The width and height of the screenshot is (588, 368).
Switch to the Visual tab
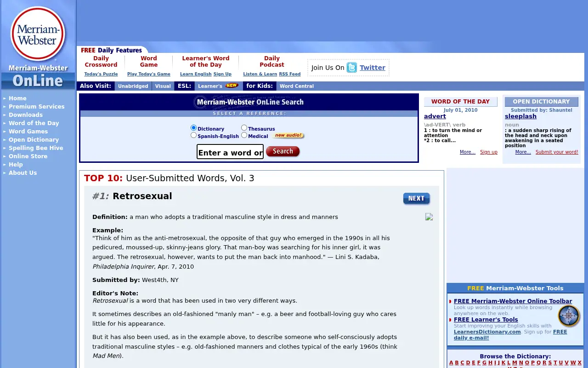pos(163,86)
